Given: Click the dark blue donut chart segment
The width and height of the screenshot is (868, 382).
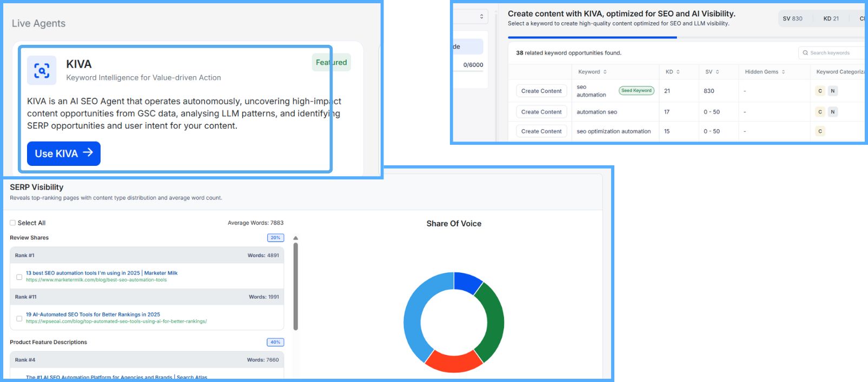Looking at the screenshot, I should tap(467, 281).
